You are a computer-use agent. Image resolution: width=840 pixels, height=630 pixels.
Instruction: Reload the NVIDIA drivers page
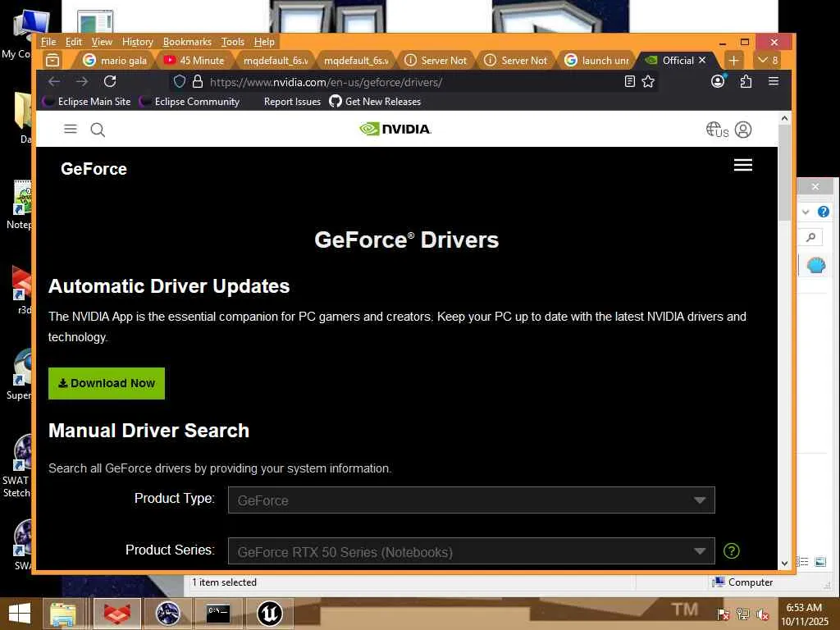click(x=110, y=81)
